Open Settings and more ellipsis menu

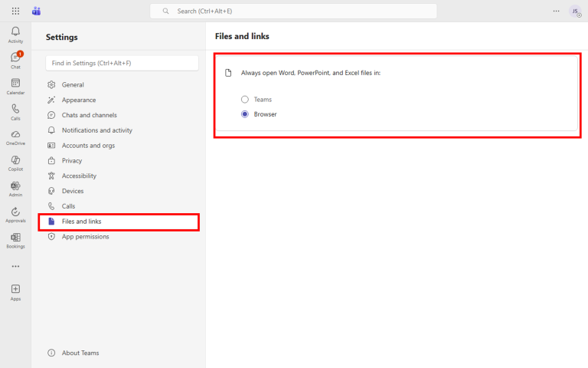click(x=556, y=11)
